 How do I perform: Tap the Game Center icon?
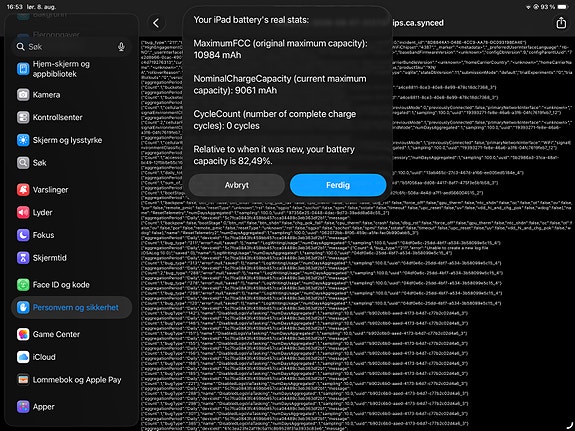[23, 334]
